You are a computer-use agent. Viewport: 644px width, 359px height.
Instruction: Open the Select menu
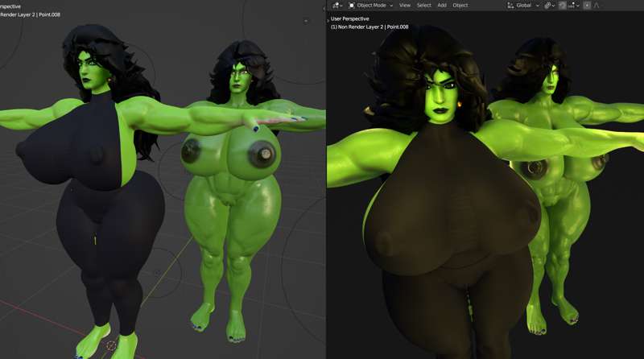[x=424, y=6]
